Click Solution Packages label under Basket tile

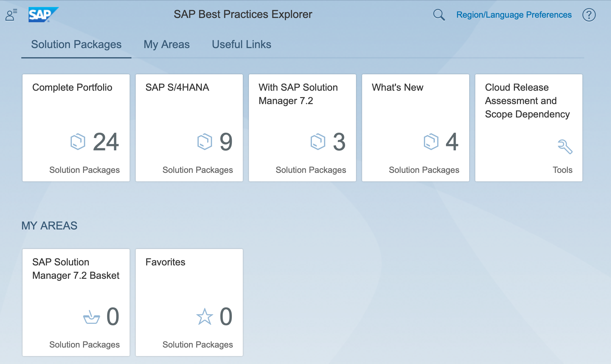[84, 345]
